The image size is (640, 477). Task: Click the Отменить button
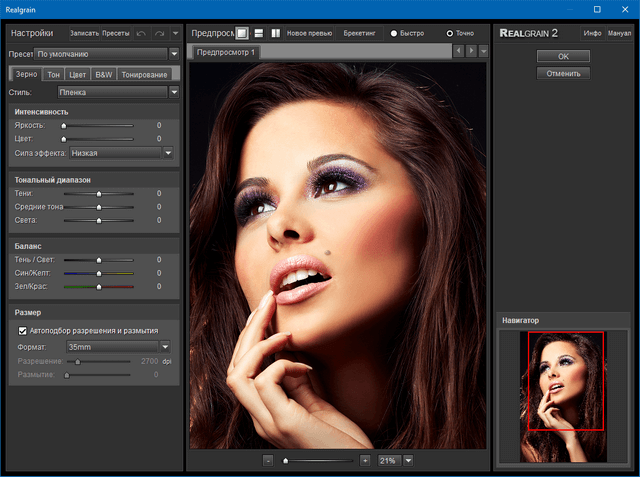(563, 73)
